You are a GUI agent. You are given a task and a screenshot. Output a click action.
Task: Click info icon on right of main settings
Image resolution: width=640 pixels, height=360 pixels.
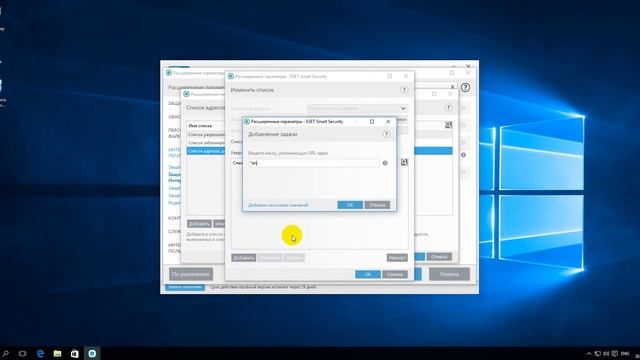coord(463,155)
